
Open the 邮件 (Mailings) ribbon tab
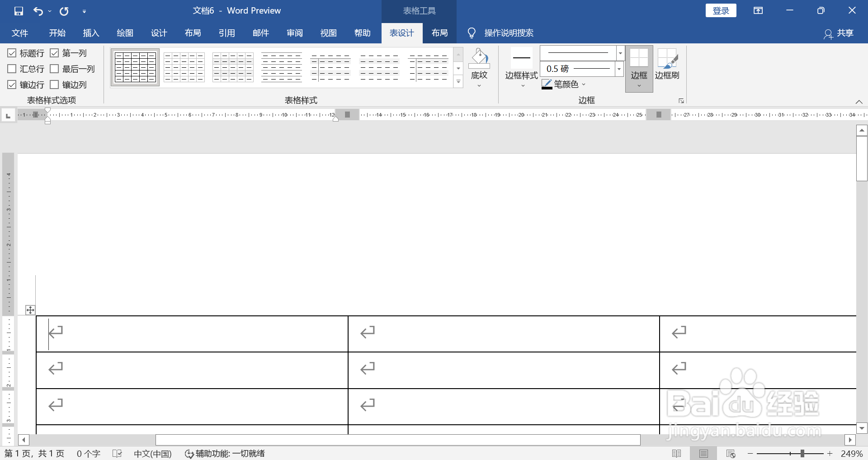point(261,33)
